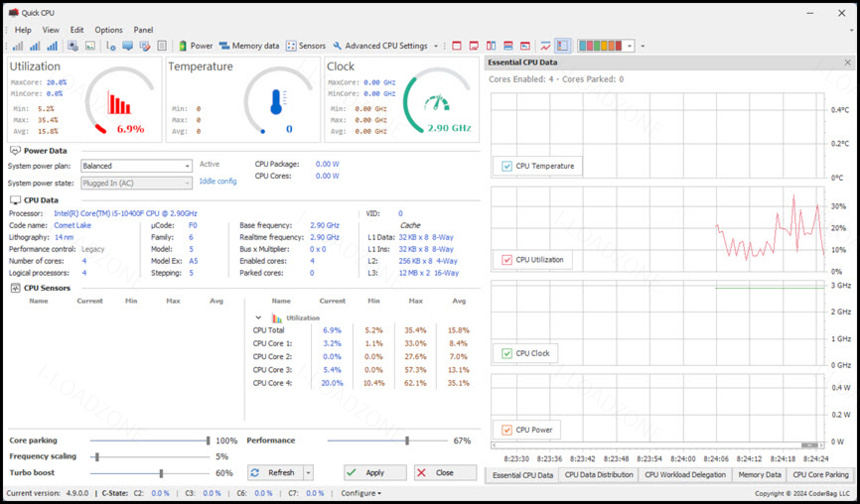
Task: Toggle the CPU Power chart checkbox
Action: click(x=507, y=430)
